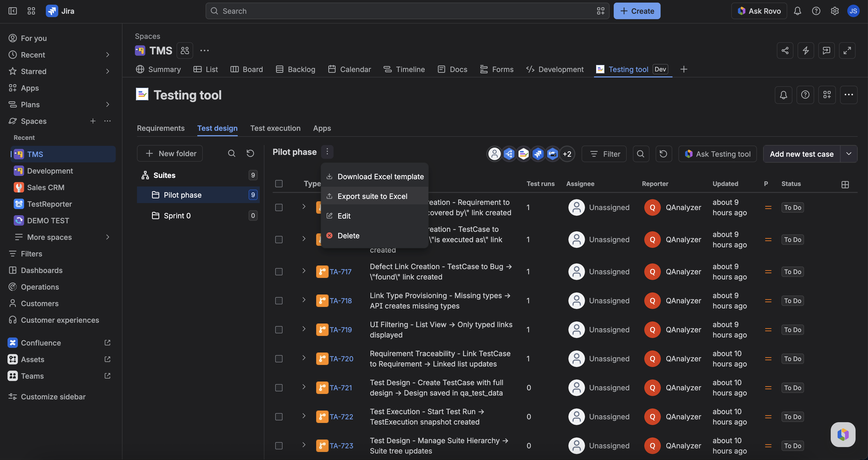Refresh the suites folder tree
This screenshot has height=460, width=868.
(250, 154)
